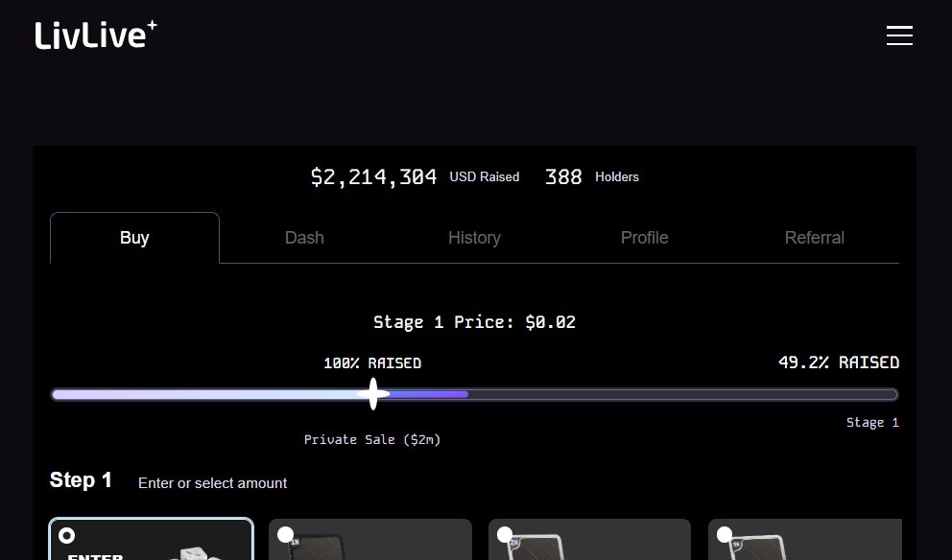952x560 pixels.
Task: Select the third amount card's radio button
Action: tap(505, 535)
